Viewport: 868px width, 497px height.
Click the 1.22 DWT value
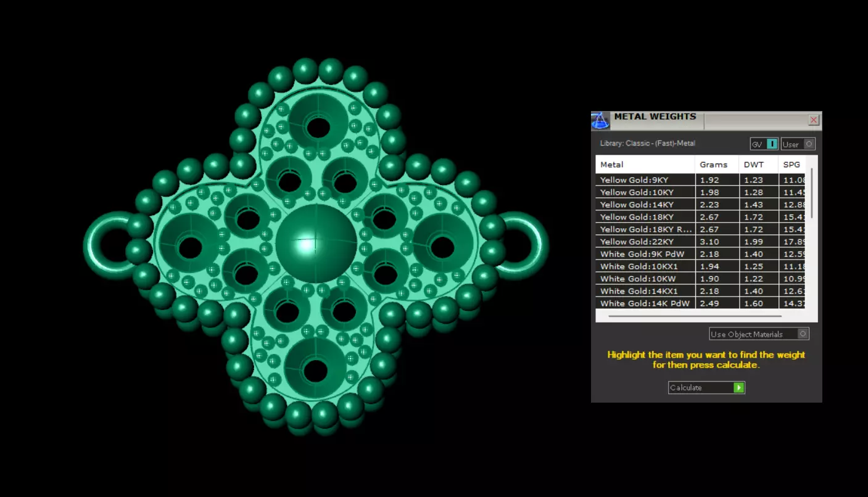(753, 279)
